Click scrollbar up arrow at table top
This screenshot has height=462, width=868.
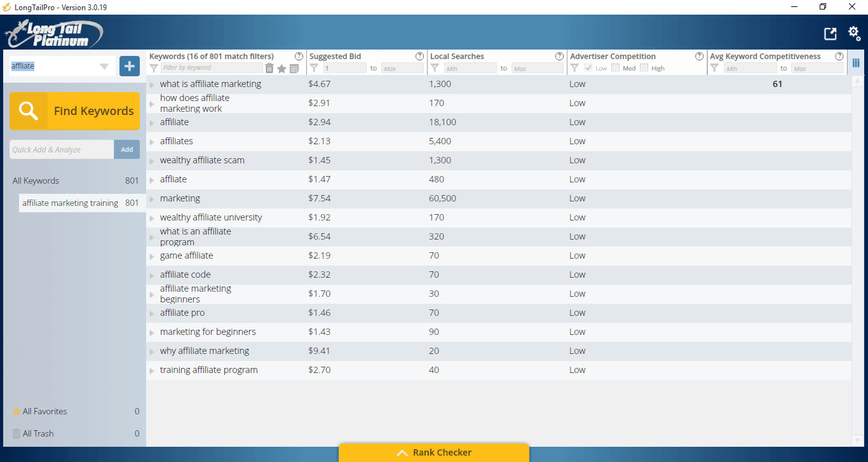click(857, 81)
